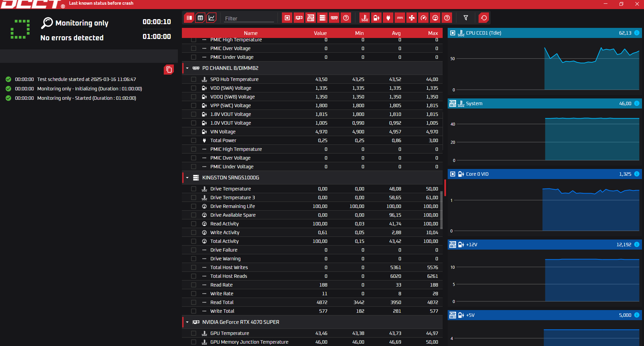
Task: Switch to combined table and graph view
Action: (189, 18)
